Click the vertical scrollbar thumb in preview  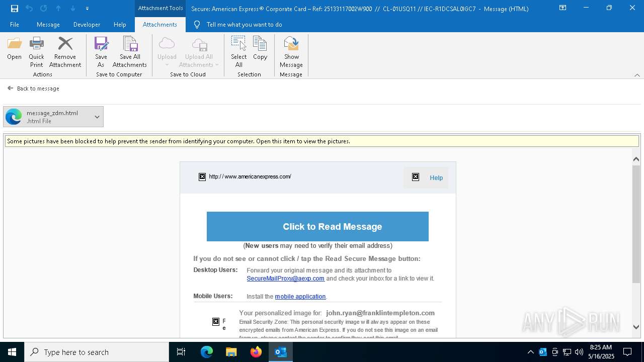[x=636, y=224]
